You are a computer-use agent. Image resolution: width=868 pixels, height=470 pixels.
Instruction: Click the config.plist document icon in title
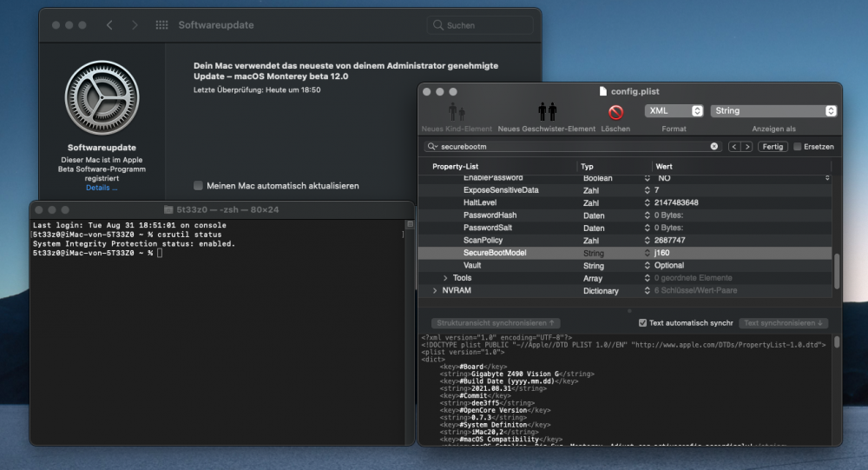[x=603, y=91]
